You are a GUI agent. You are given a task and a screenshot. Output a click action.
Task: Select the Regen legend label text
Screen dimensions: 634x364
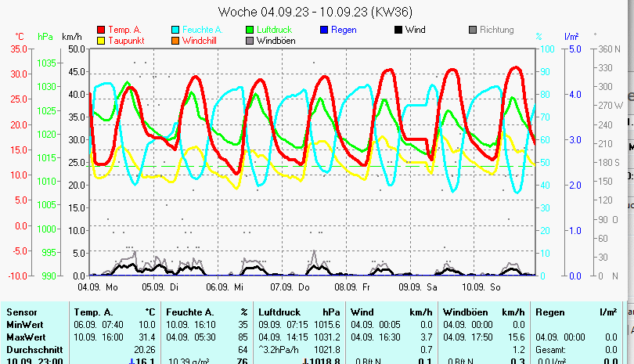click(344, 31)
